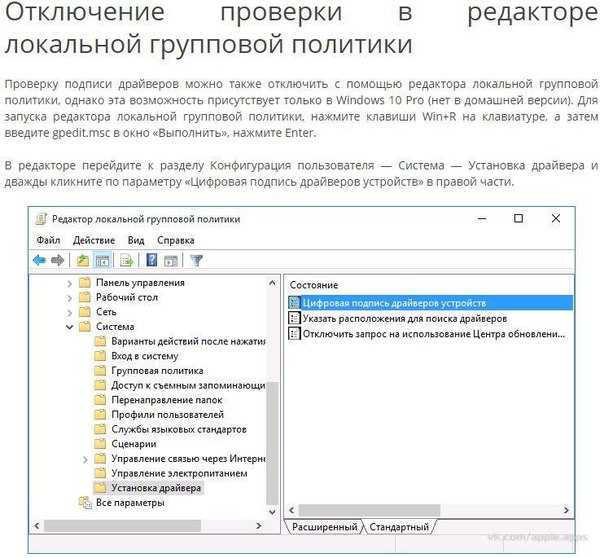This screenshot has height=558, width=604.
Task: Select the 'Все параметры' tree item
Action: pyautogui.click(x=130, y=503)
